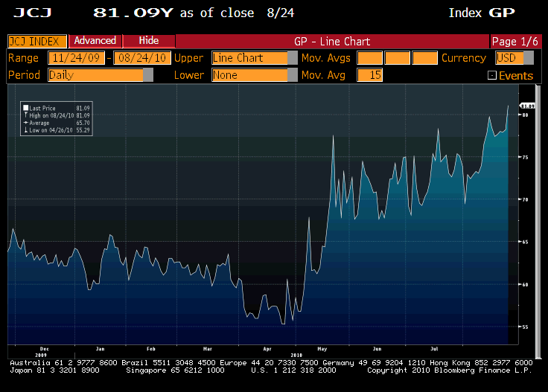The image size is (548, 392).
Task: Open the Period dropdown showing Daily
Action: coord(147,74)
